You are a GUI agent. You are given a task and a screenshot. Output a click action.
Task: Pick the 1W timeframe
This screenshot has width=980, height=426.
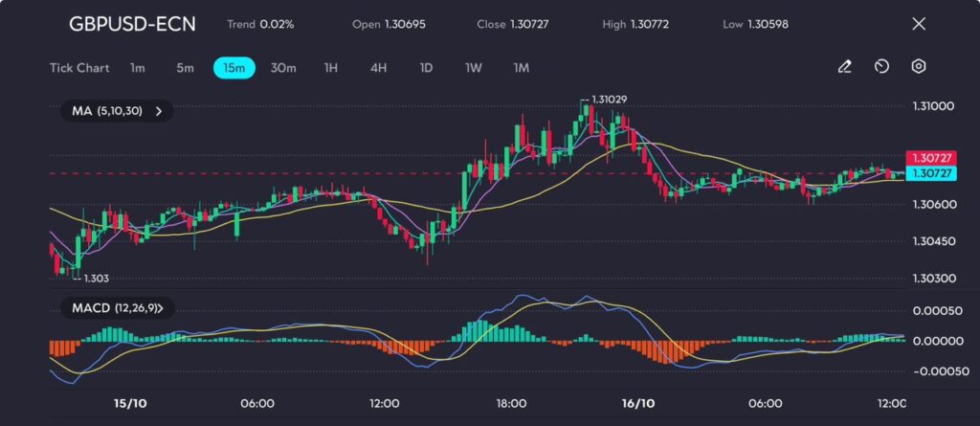(x=474, y=68)
